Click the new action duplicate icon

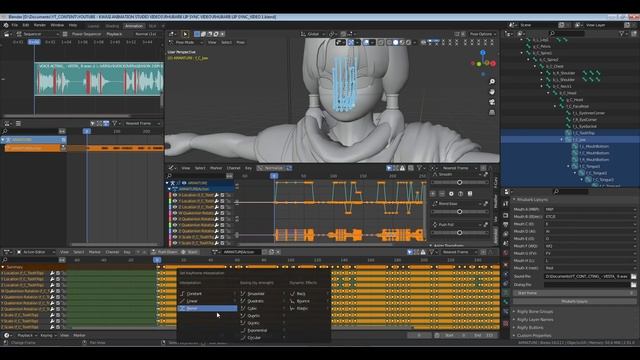pos(271,252)
